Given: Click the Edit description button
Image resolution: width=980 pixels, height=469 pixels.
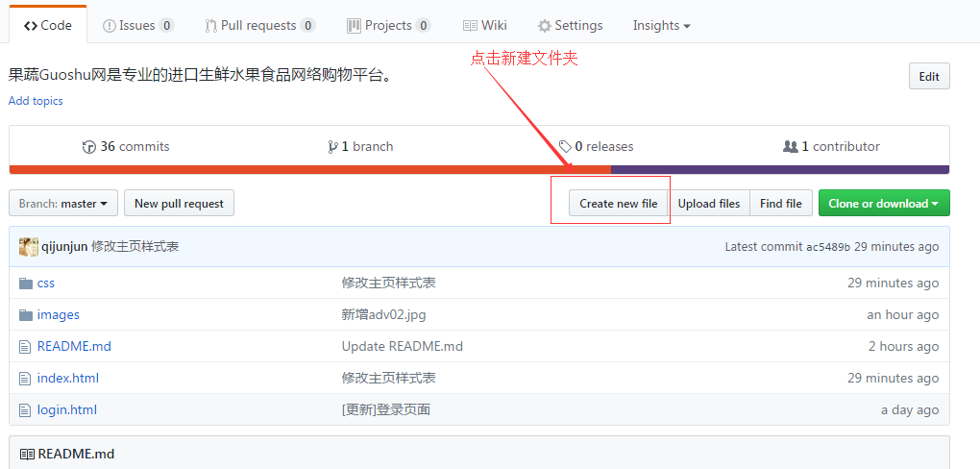Looking at the screenshot, I should click(929, 76).
